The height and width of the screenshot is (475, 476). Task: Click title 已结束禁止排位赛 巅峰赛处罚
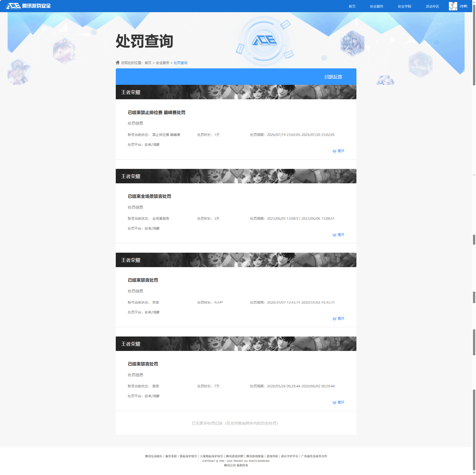point(157,112)
